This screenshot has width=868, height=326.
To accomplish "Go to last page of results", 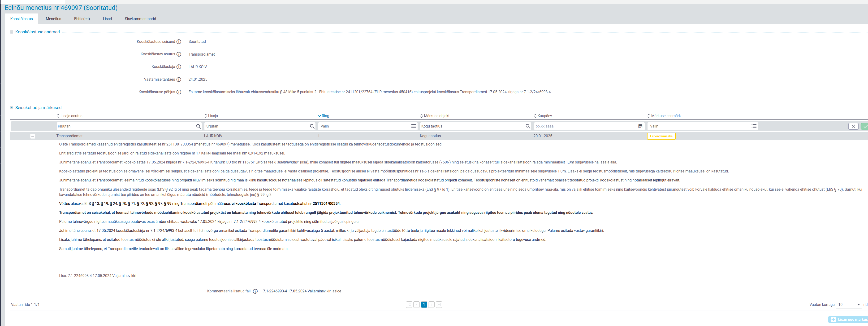I will [439, 305].
